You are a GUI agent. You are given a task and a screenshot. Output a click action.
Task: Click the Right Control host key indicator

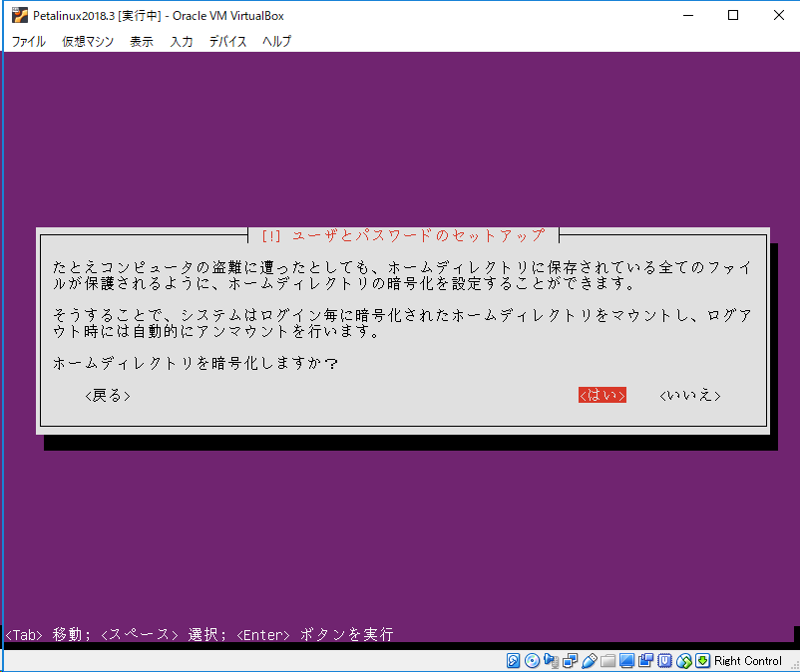pos(746,660)
